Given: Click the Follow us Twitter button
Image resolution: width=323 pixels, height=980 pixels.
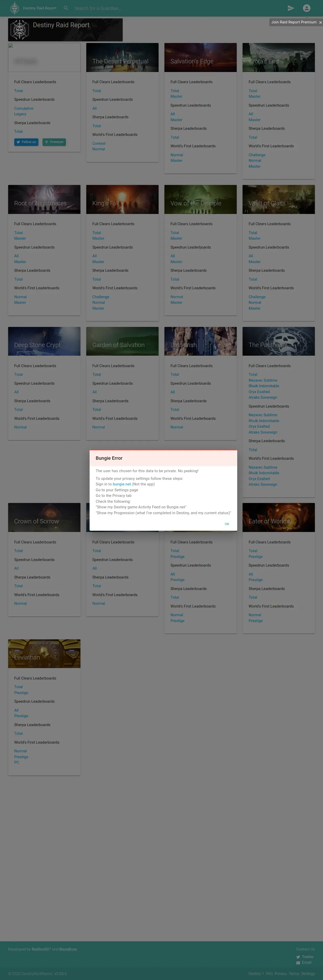Looking at the screenshot, I should [x=26, y=142].
